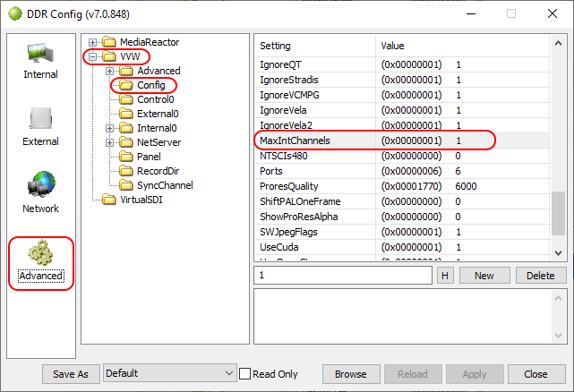Expand the MediaReactor tree node
The image size is (574, 392).
(92, 42)
